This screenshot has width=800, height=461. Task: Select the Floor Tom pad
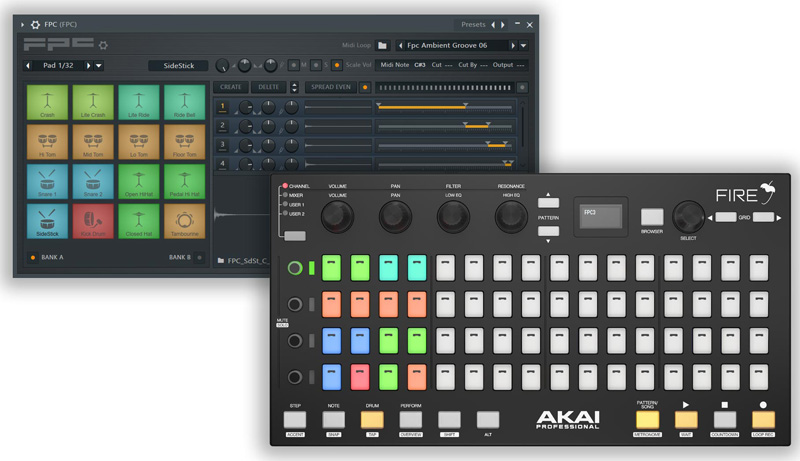185,142
